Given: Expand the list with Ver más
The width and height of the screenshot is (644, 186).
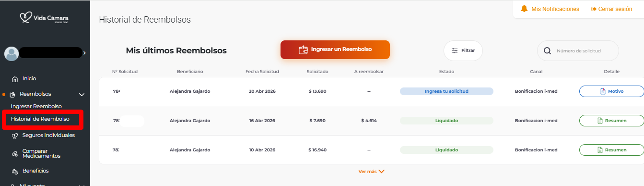Looking at the screenshot, I should (371, 171).
